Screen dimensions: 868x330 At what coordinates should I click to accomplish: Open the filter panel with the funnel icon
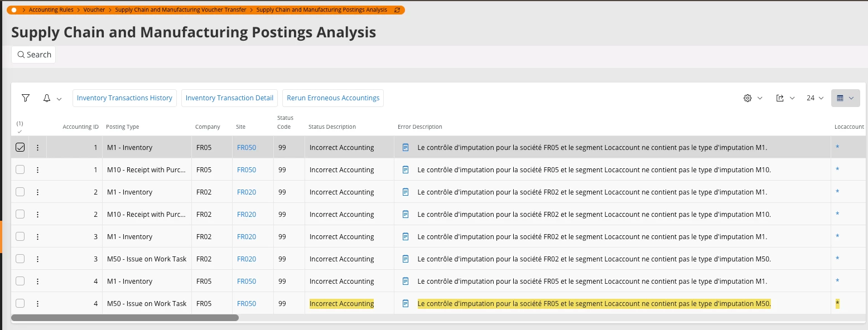[25, 98]
